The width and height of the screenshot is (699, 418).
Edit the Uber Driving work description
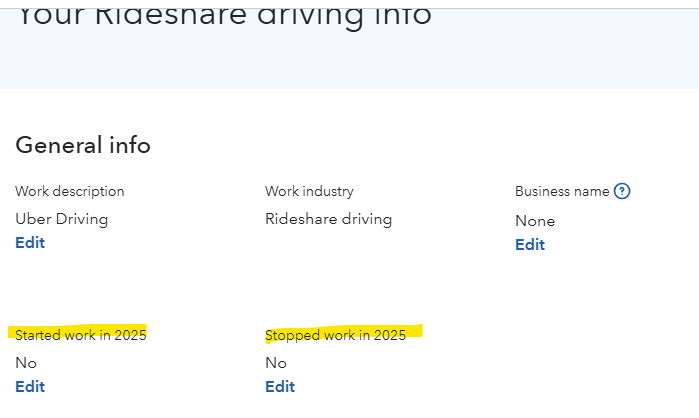[30, 242]
